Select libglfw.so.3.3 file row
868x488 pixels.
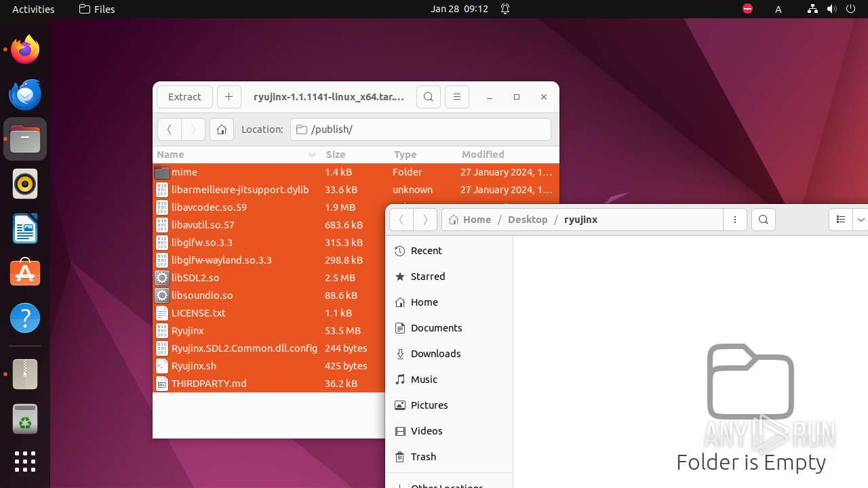coord(269,243)
